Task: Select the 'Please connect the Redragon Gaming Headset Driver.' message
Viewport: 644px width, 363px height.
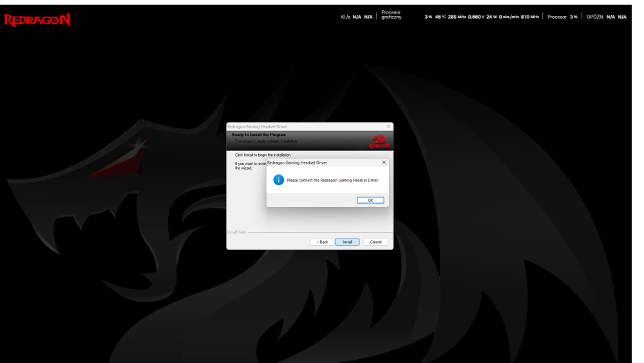Action: click(x=333, y=180)
